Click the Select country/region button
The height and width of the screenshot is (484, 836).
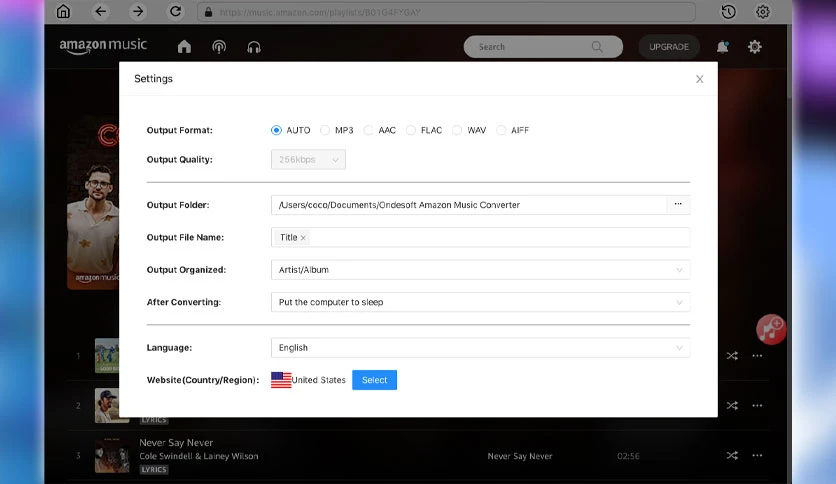click(374, 380)
